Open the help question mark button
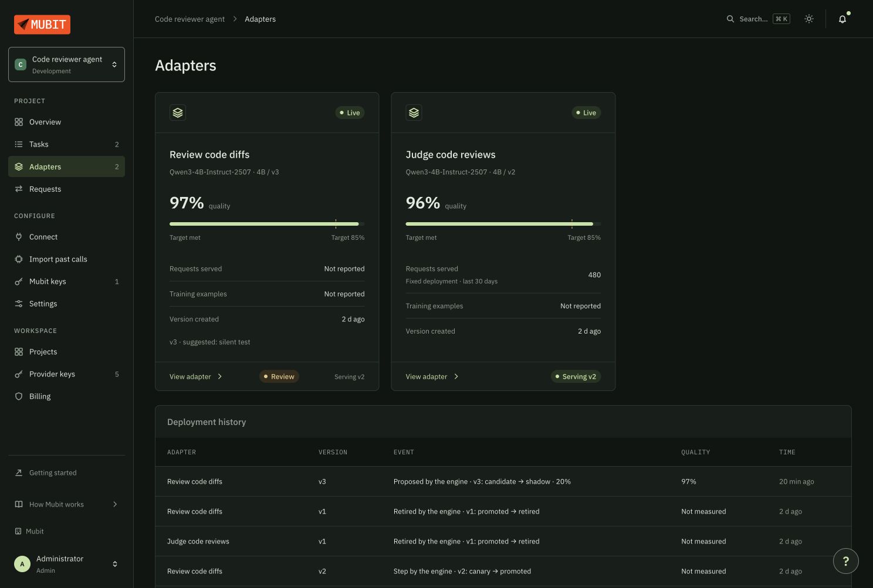The image size is (873, 588). click(846, 561)
